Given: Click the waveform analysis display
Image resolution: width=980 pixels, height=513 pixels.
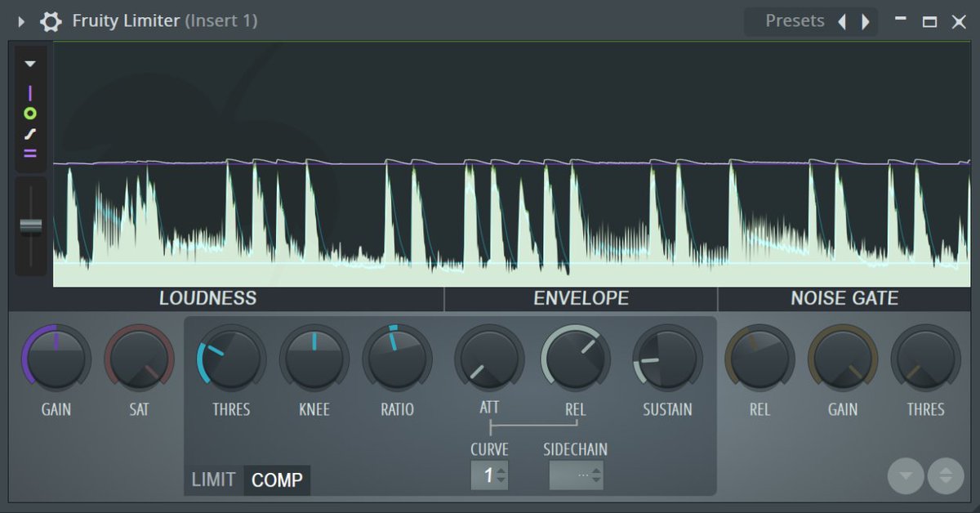Looking at the screenshot, I should (512, 164).
